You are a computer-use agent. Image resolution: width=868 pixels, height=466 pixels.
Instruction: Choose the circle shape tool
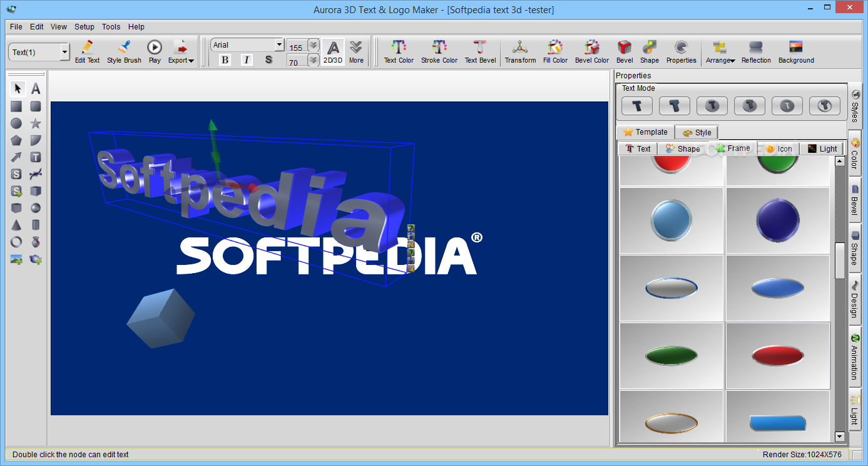16,123
